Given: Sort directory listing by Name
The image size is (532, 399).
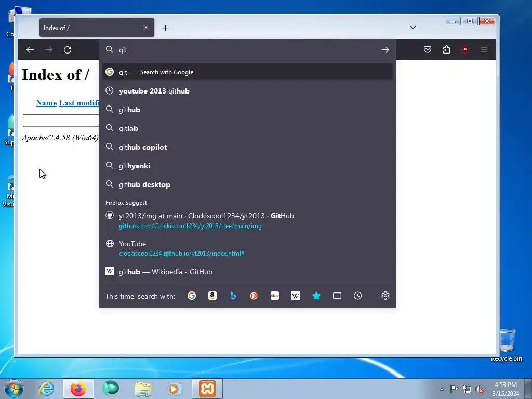Looking at the screenshot, I should click(x=46, y=103).
